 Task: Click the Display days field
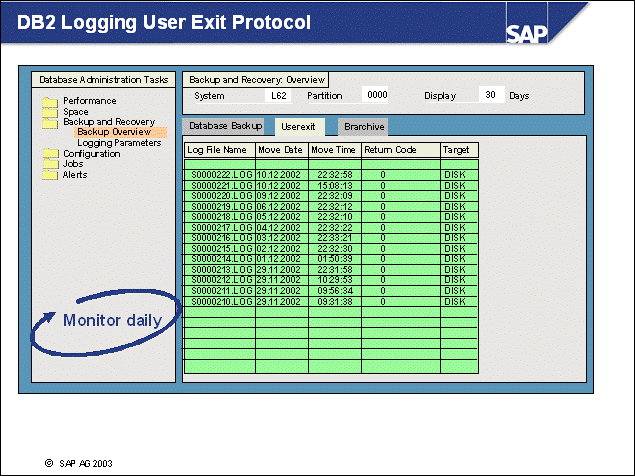[x=490, y=96]
